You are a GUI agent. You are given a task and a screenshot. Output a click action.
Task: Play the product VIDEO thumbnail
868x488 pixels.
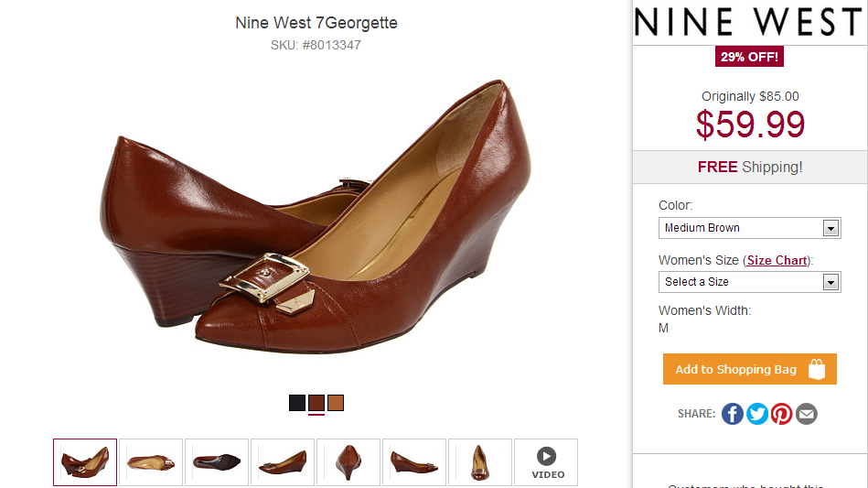546,462
